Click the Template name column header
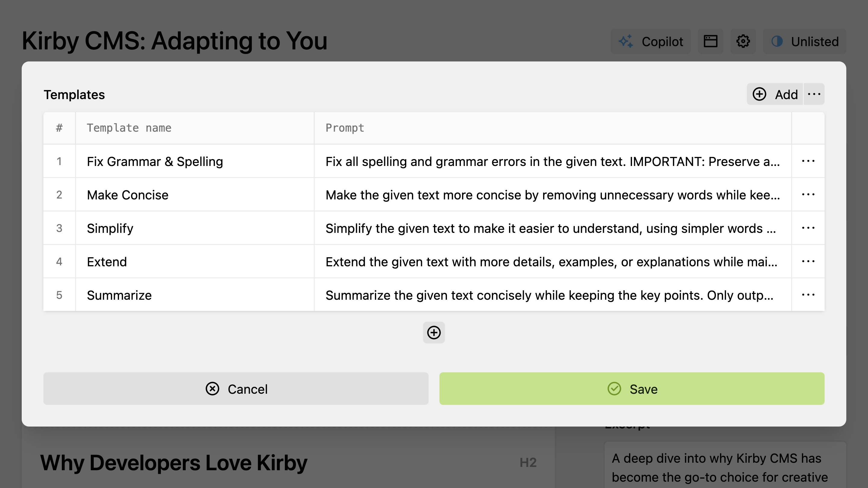 [x=129, y=128]
